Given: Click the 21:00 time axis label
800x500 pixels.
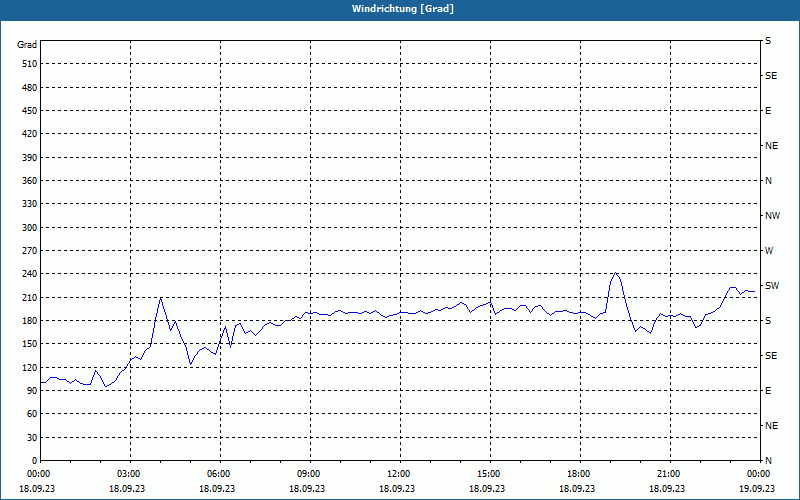Looking at the screenshot, I should [x=670, y=474].
